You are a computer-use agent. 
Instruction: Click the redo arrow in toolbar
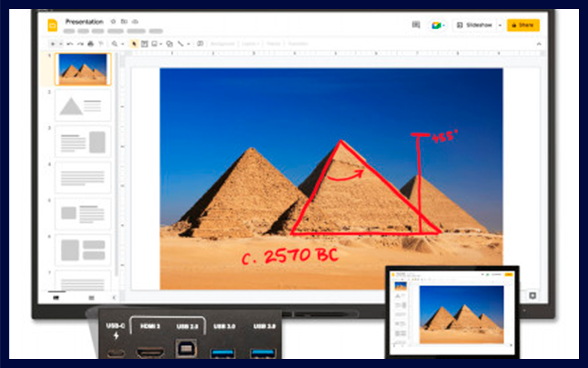[80, 44]
